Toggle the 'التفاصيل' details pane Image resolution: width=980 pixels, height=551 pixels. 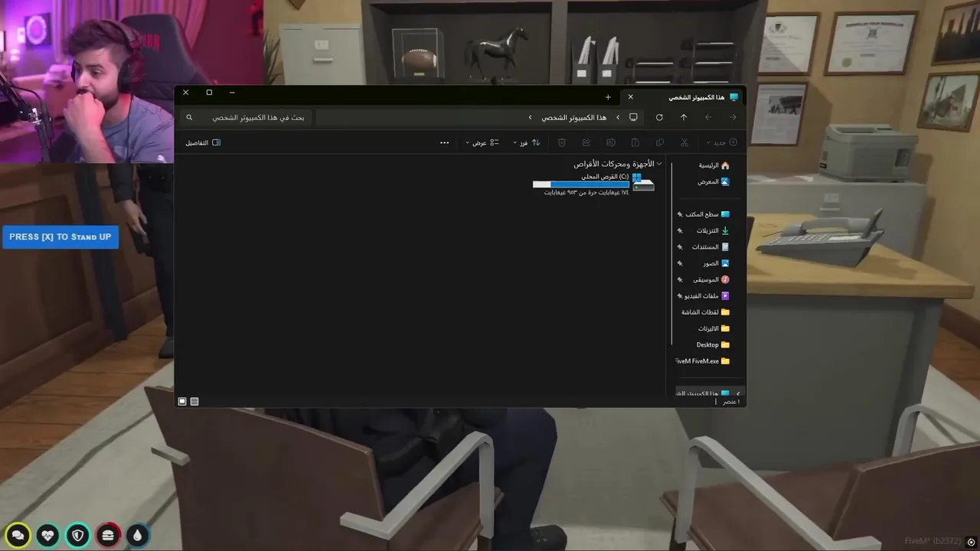[x=203, y=142]
